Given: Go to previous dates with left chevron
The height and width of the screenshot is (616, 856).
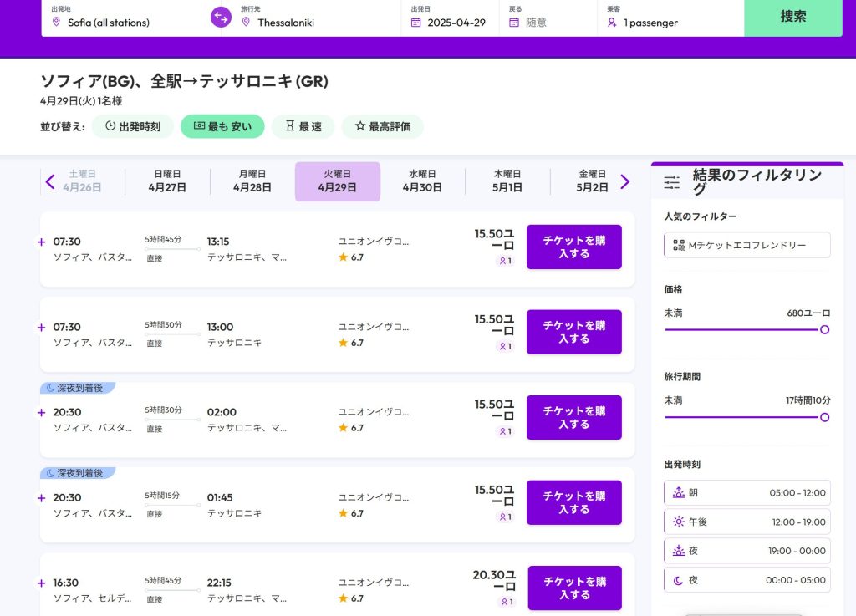Looking at the screenshot, I should tap(50, 181).
